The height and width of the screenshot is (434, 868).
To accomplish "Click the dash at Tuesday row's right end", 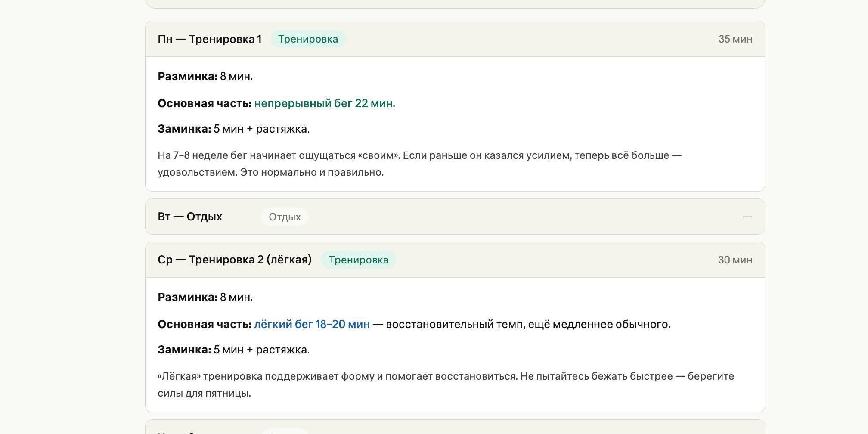I will point(747,217).
